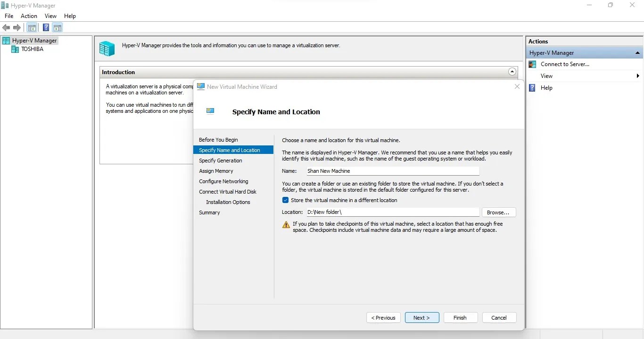Click the Connect to Server icon in Actions
The width and height of the screenshot is (644, 339).
(x=532, y=64)
